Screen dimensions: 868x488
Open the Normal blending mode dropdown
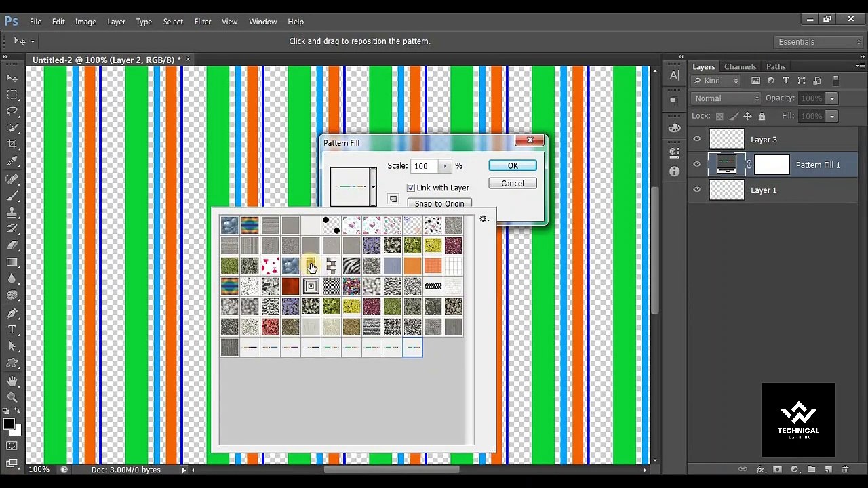tap(726, 98)
